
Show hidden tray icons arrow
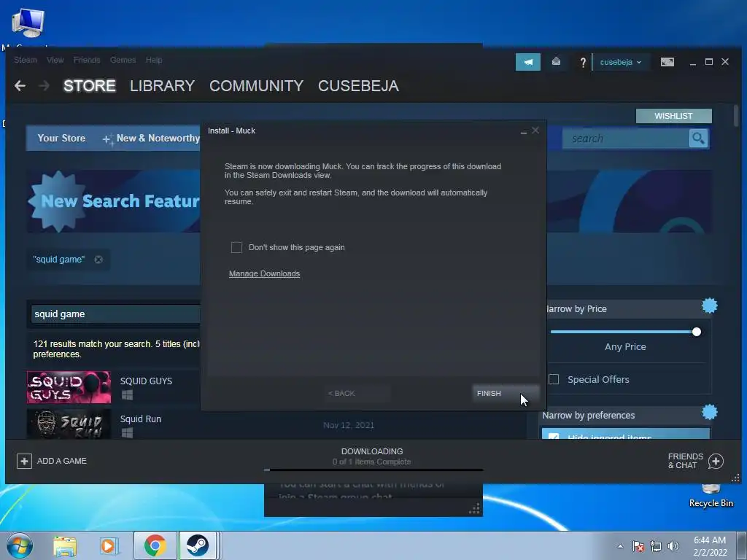click(x=620, y=546)
